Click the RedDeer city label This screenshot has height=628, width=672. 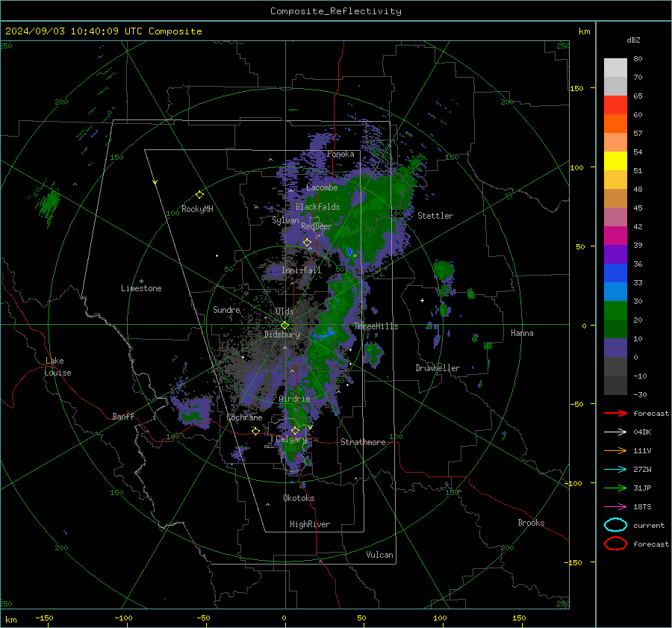317,226
